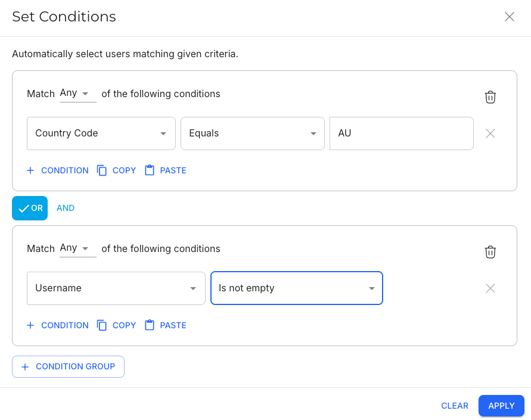This screenshot has width=531, height=420.
Task: Open the Equals operator dropdown
Action: 253,133
